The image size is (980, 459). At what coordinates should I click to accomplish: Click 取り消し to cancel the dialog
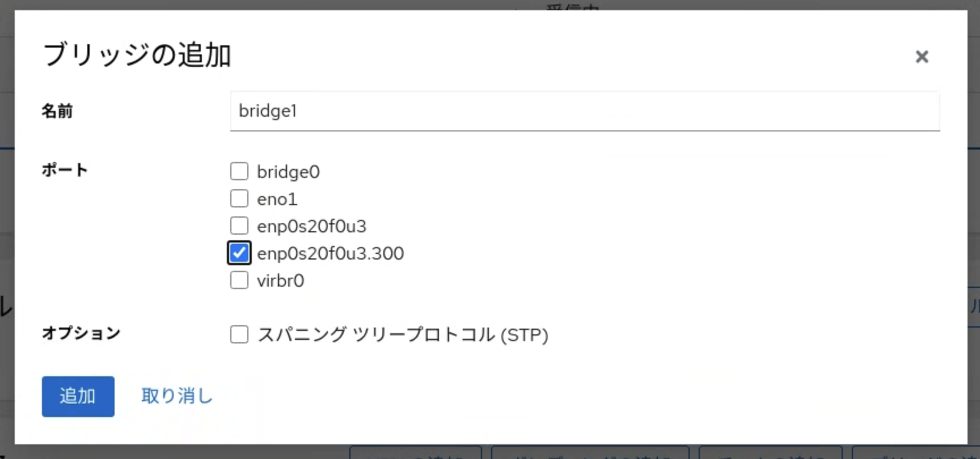click(x=176, y=396)
